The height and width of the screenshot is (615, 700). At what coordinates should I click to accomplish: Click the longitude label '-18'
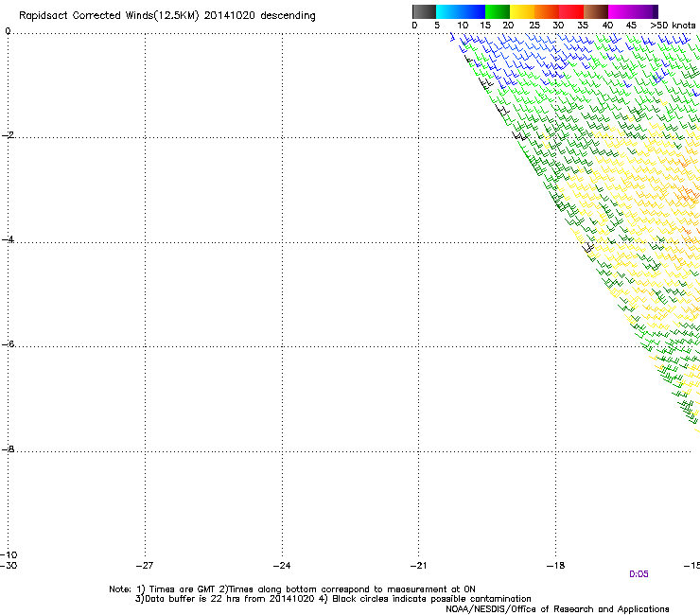(555, 566)
